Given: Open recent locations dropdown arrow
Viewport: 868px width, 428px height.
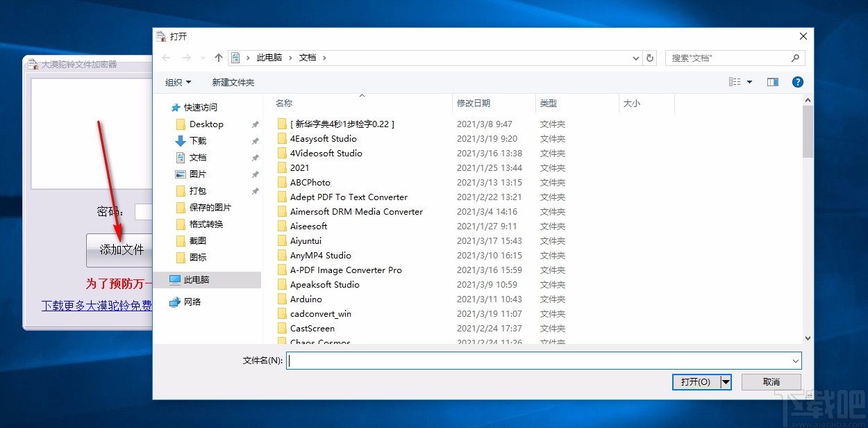Looking at the screenshot, I should 203,58.
